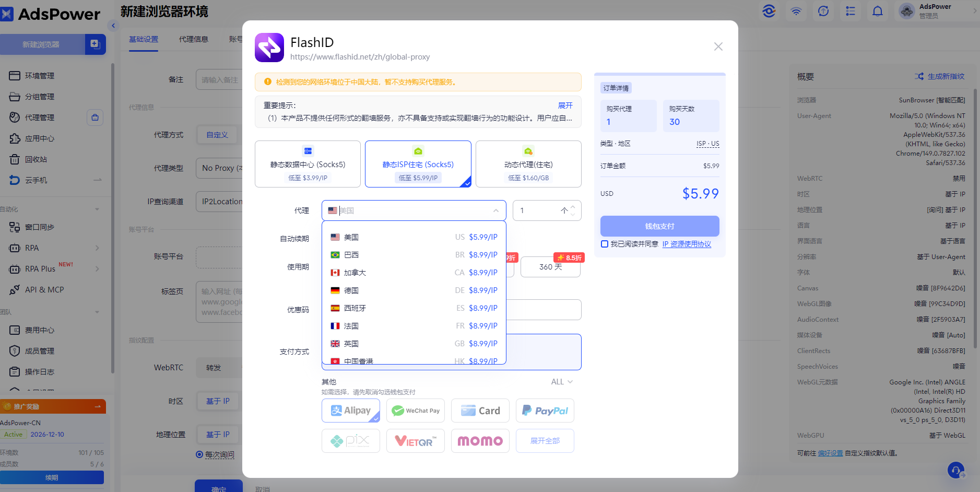Click the refresh sync icon in header
The image size is (980, 492).
click(823, 11)
